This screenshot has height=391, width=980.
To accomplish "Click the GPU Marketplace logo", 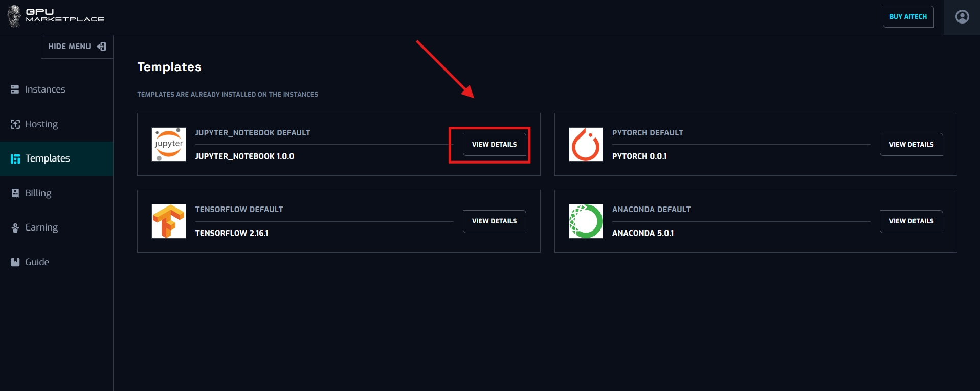I will [56, 16].
